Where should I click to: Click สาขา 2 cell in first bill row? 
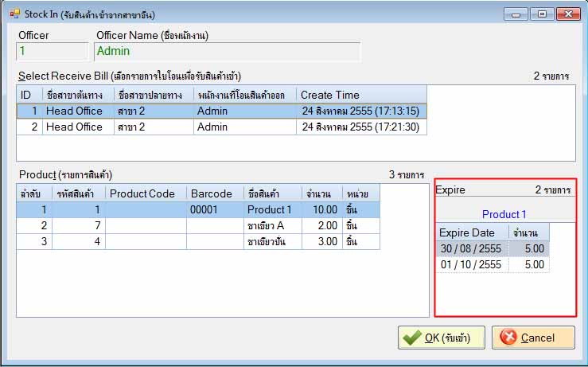154,111
